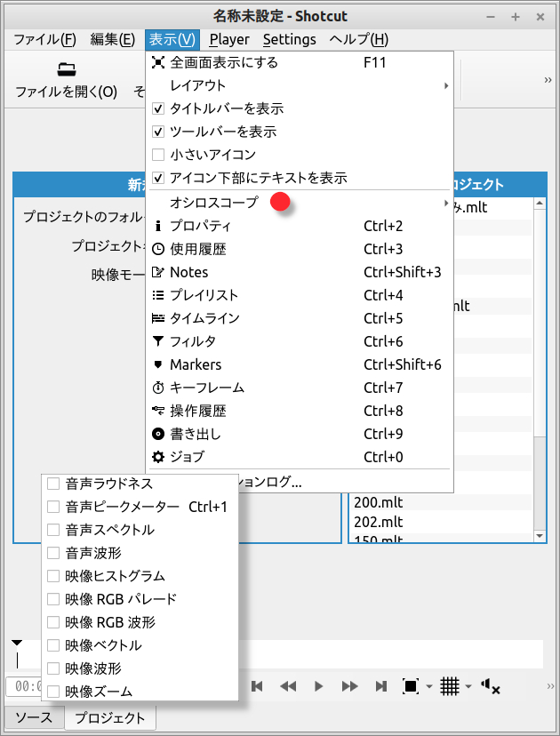Viewport: 560px width, 736px height.
Task: Click the zoom fit square icon
Action: (410, 686)
